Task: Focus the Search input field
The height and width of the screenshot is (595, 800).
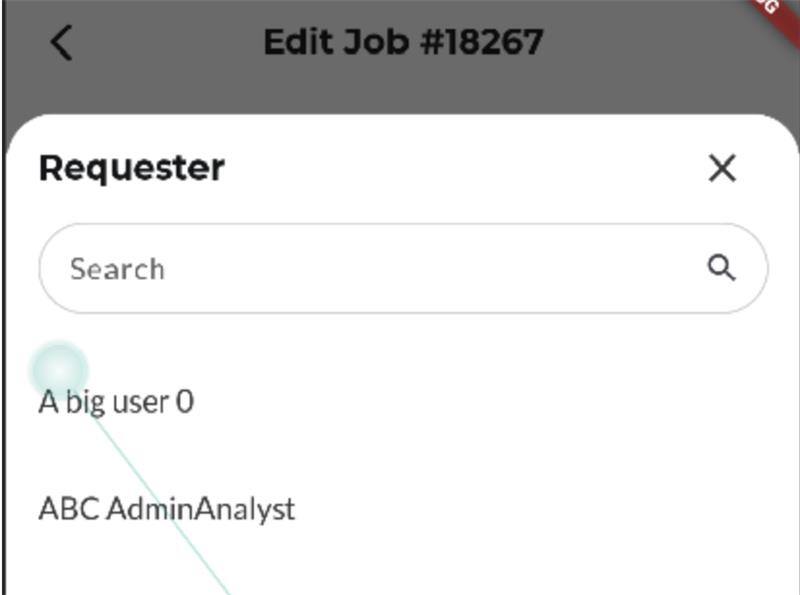Action: pos(403,268)
